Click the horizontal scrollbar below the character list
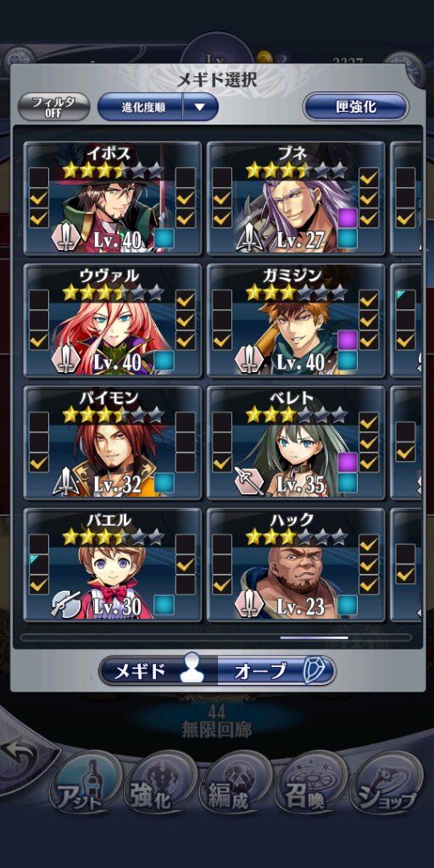The height and width of the screenshot is (868, 434). [x=216, y=637]
